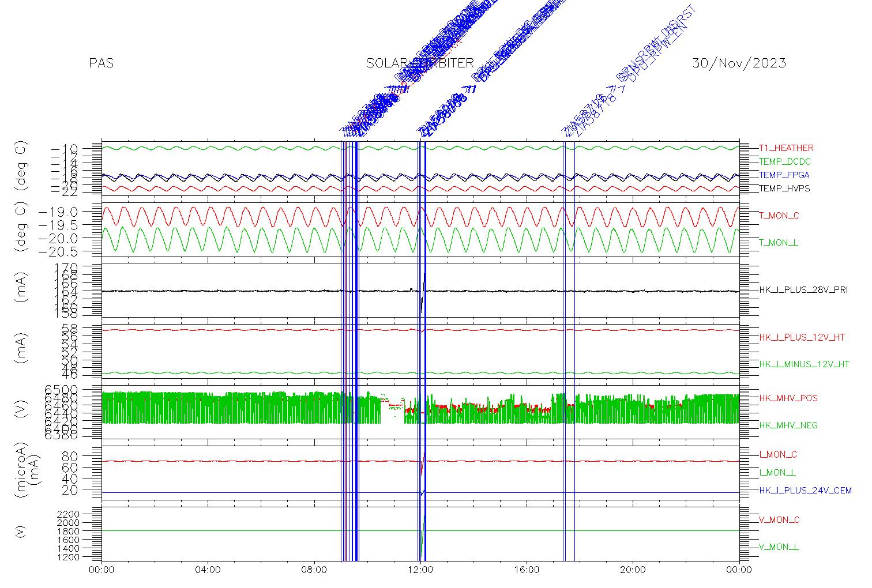Select the HK_MHV_POS legend label
This screenshot has height=588, width=872.
(x=788, y=398)
